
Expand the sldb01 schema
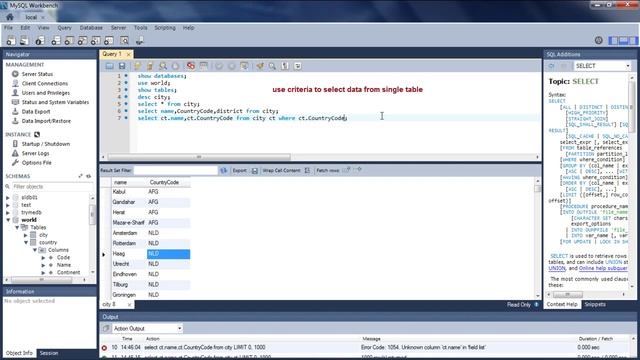click(x=8, y=198)
